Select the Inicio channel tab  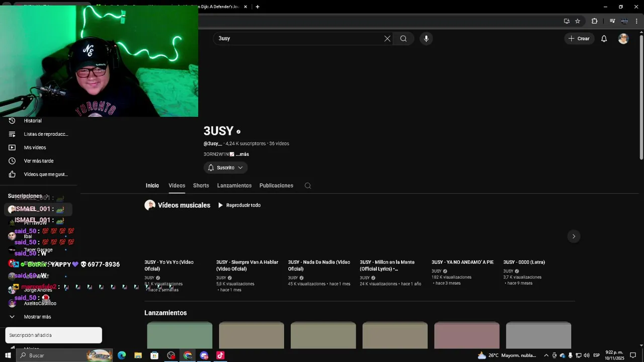click(x=152, y=186)
